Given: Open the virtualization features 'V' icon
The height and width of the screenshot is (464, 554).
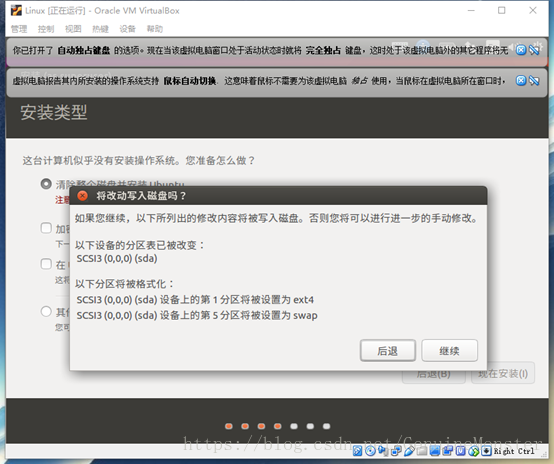Looking at the screenshot, I should pyautogui.click(x=460, y=451).
